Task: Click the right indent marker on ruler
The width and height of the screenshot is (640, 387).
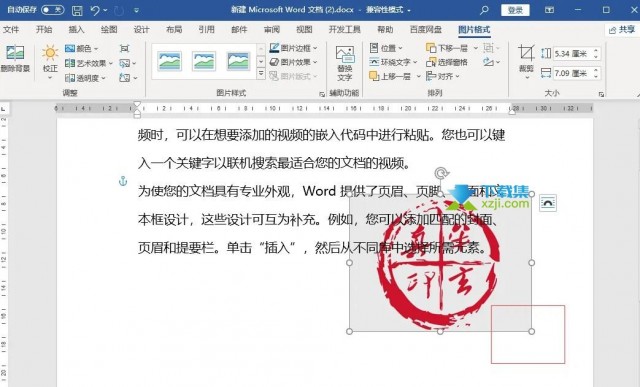Action: [x=512, y=111]
